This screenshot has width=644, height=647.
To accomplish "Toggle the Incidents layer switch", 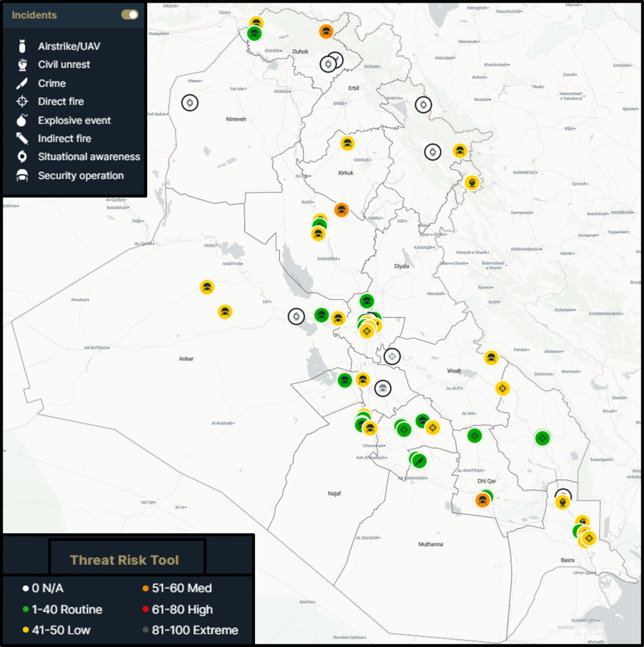I will click(x=129, y=15).
